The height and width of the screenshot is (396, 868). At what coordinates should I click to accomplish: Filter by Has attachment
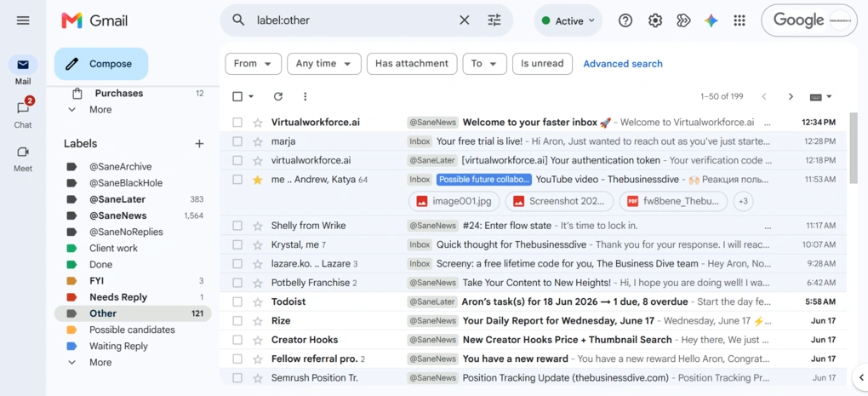pos(412,64)
